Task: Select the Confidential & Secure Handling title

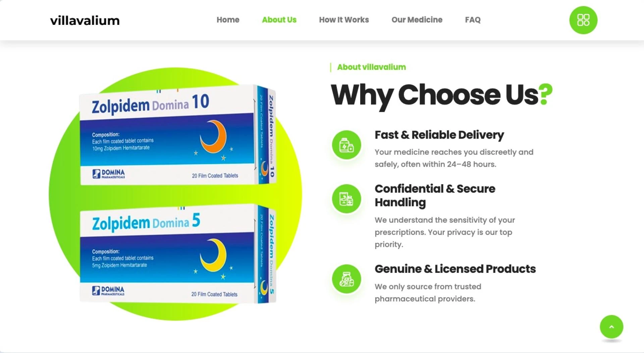Action: point(435,195)
